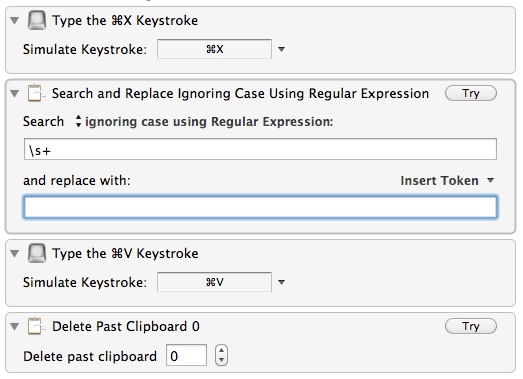Image resolution: width=523 pixels, height=379 pixels.
Task: Focus the empty replace-with text field
Action: (x=260, y=207)
